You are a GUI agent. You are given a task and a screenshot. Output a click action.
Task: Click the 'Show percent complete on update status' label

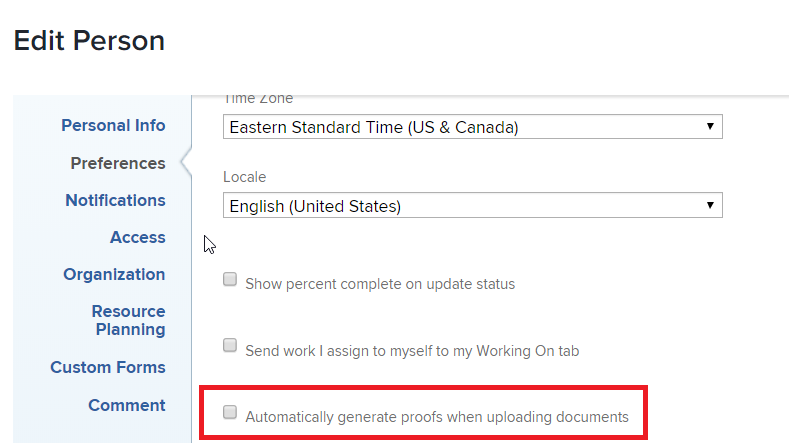click(x=380, y=284)
